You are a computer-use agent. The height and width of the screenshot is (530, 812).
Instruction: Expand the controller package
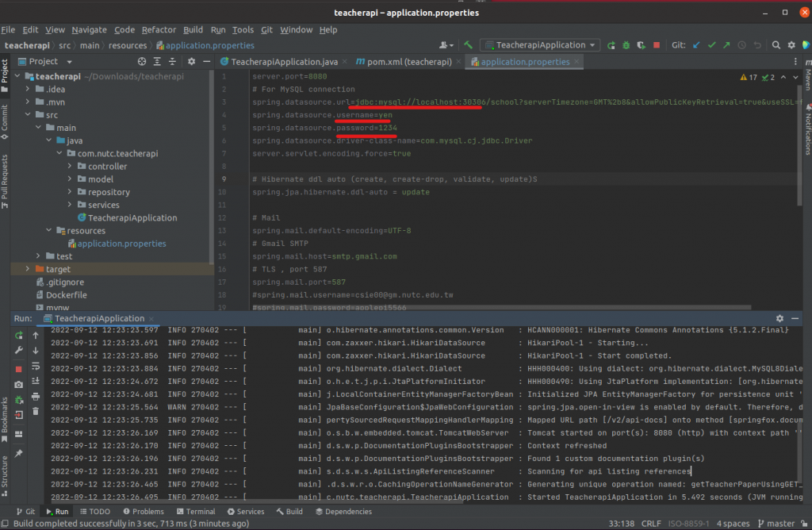pyautogui.click(x=70, y=167)
